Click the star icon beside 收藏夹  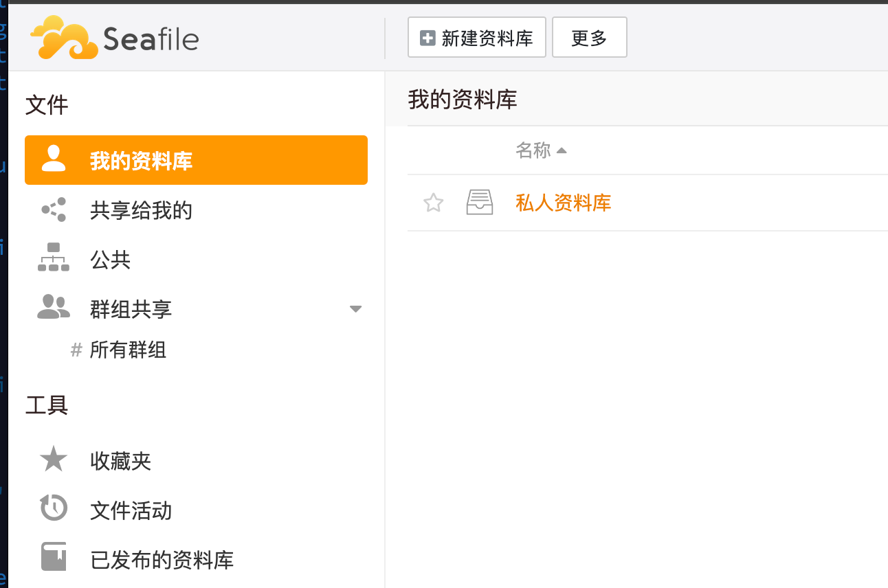(54, 460)
